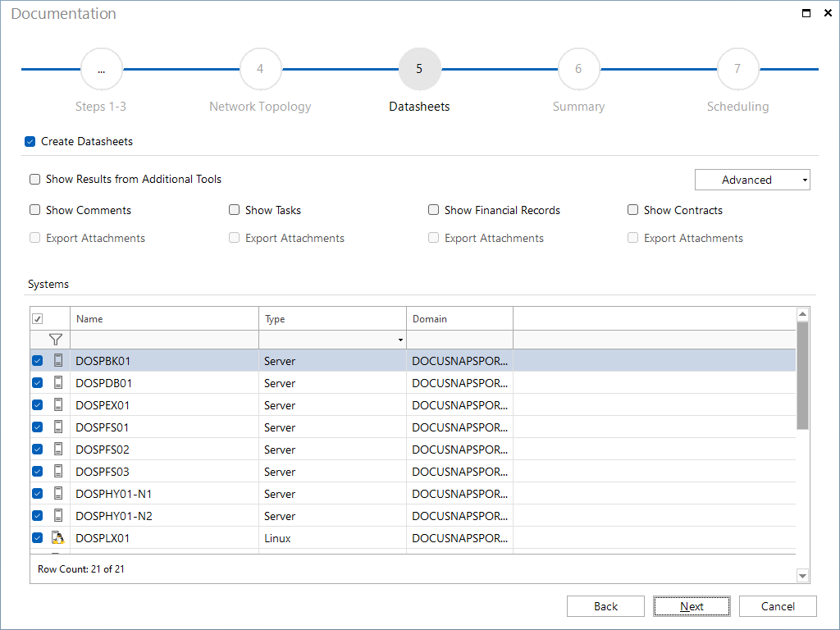Open the Advanced dropdown
Viewport: 840px width, 630px height.
(752, 180)
